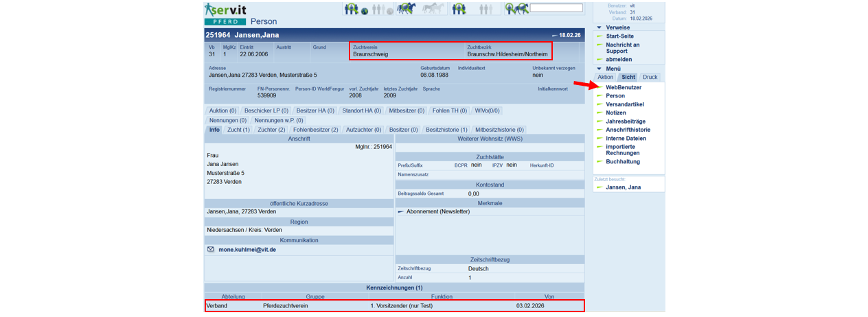Click the flag icon next to Abonnement
Image resolution: width=868 pixels, height=317 pixels.
(401, 212)
